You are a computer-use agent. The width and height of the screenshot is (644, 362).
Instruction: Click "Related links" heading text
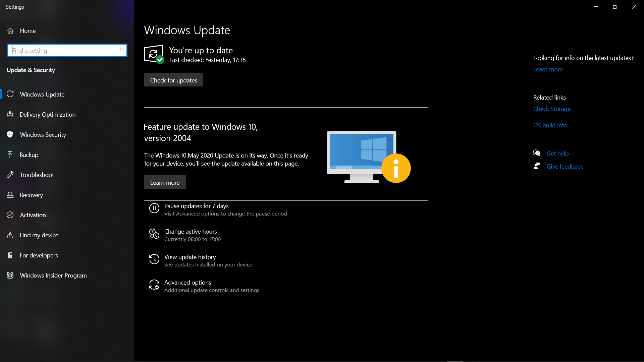pos(549,98)
